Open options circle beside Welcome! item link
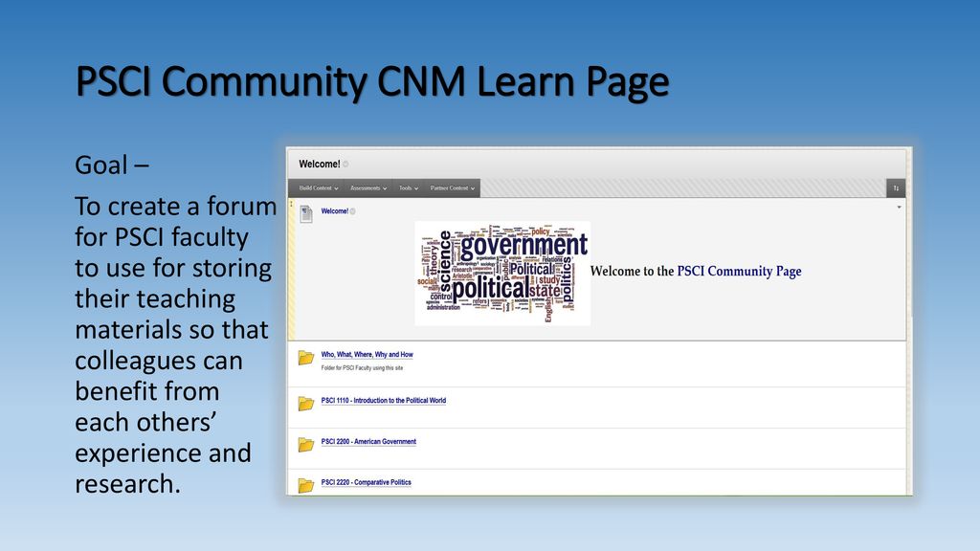Screen dimensions: 980x551 coord(353,211)
